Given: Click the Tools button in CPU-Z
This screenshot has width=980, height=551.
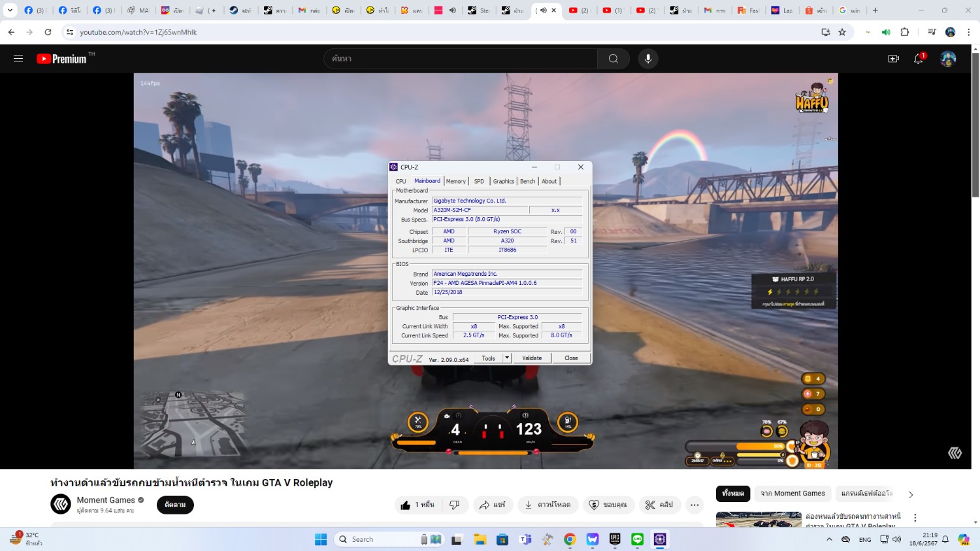Looking at the screenshot, I should [488, 358].
